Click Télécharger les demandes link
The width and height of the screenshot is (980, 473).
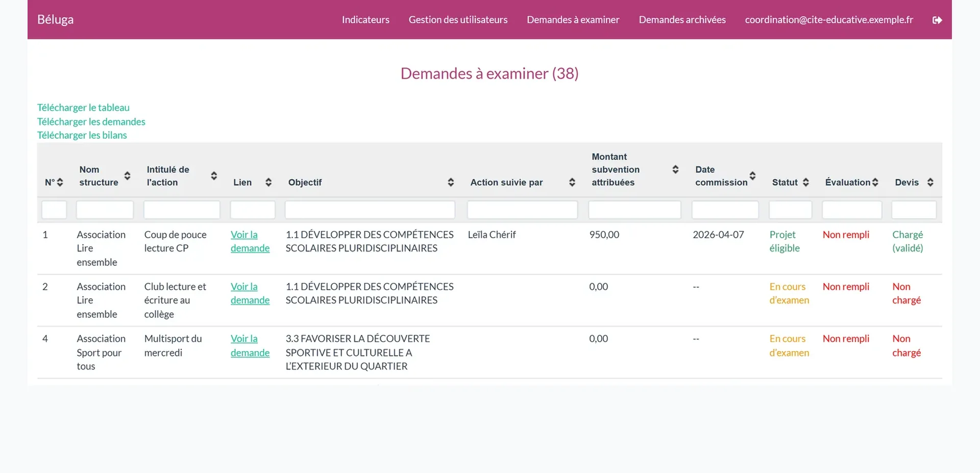[91, 121]
